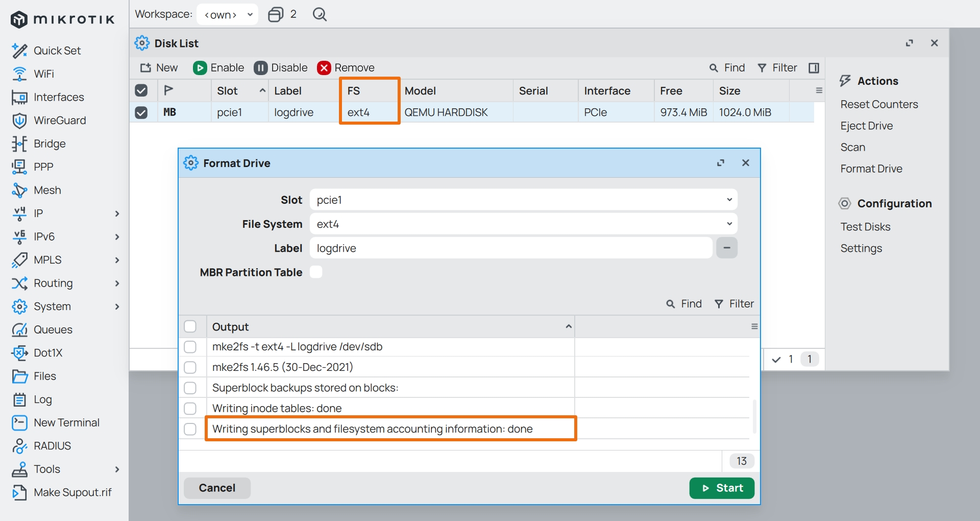Viewport: 980px width, 521px height.
Task: Toggle the Disk List side panel icon
Action: coord(814,68)
